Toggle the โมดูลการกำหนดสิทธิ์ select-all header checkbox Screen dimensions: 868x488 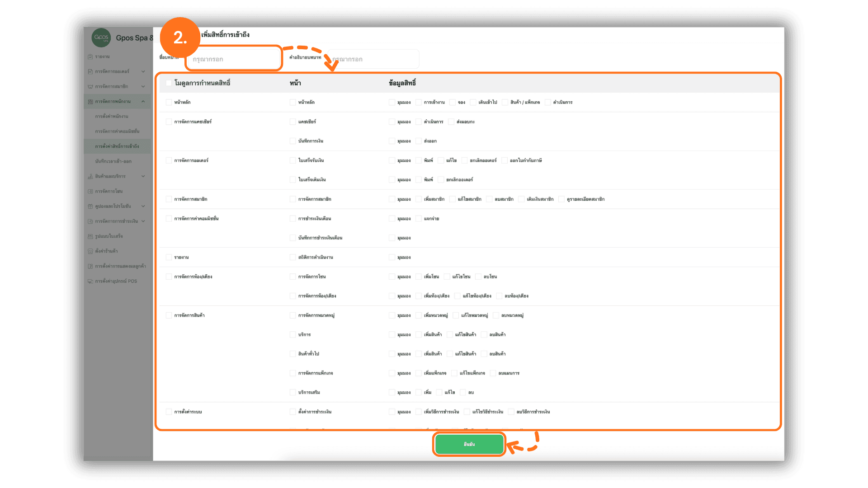(x=169, y=83)
